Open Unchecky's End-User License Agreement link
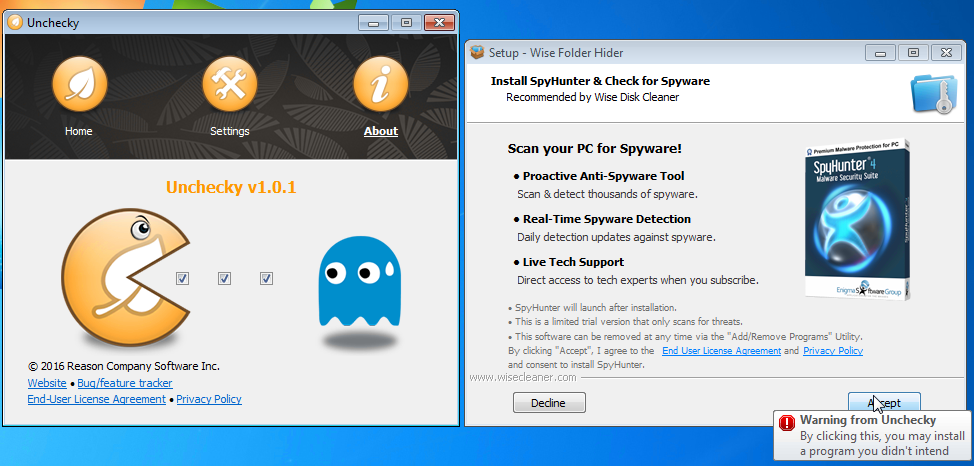 coord(97,400)
